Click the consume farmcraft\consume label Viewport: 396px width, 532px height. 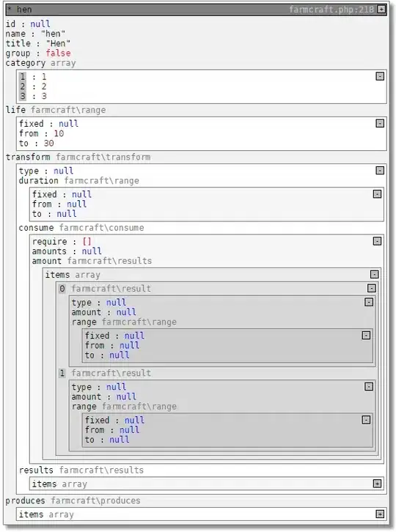[x=81, y=228]
